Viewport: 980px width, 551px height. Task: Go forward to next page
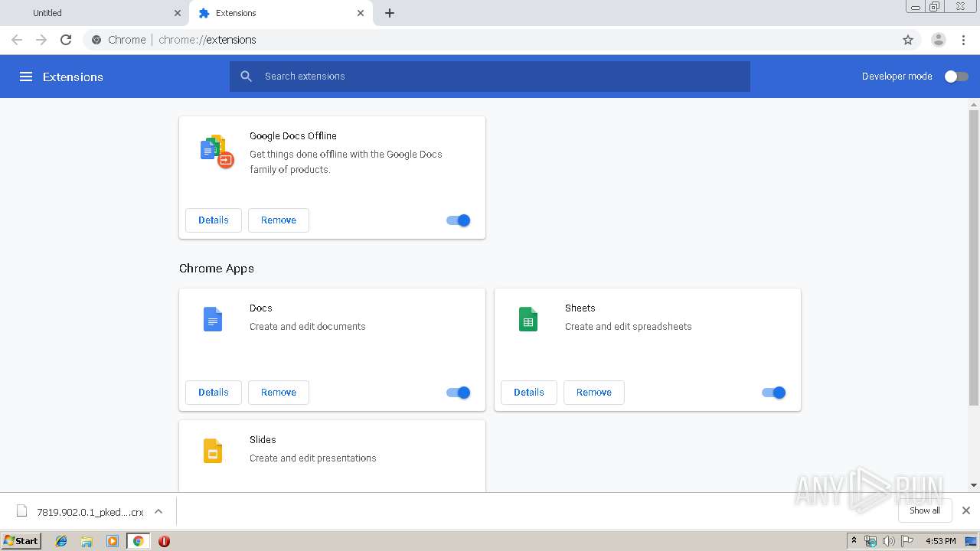pyautogui.click(x=41, y=40)
